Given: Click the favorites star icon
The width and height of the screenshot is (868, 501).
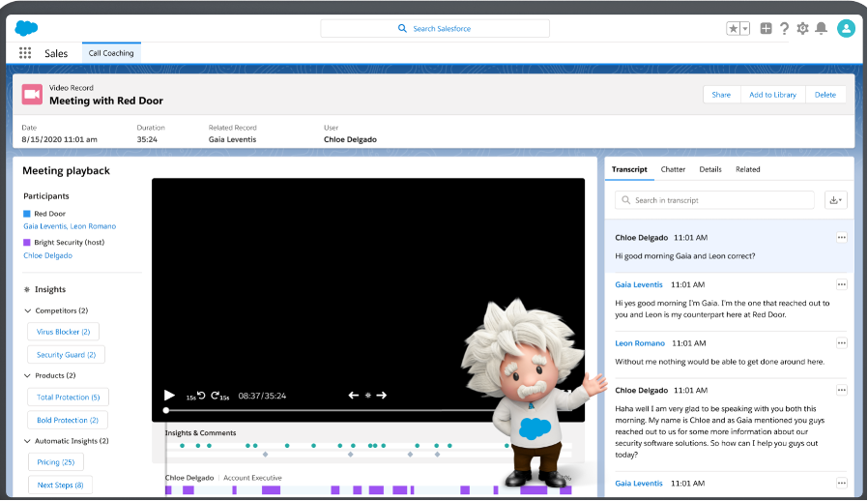Looking at the screenshot, I should coord(733,28).
